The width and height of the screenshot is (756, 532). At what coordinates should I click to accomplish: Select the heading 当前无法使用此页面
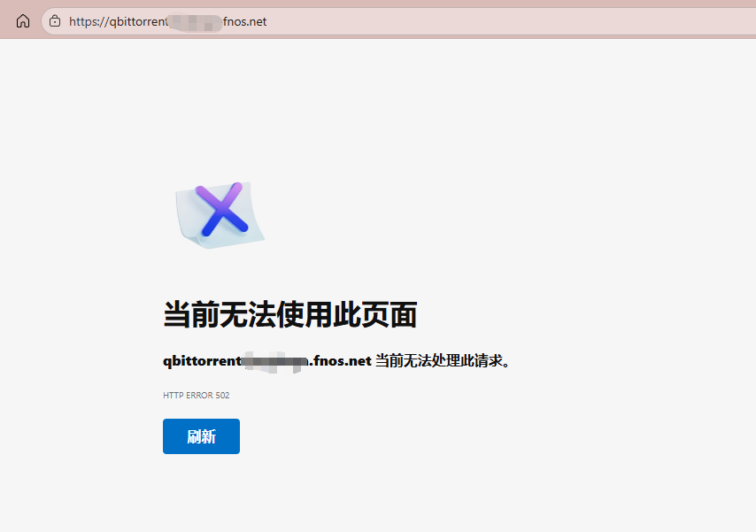pos(289,314)
